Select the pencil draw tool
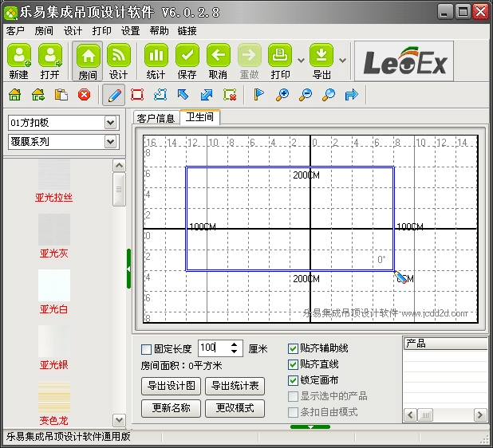 (x=114, y=95)
